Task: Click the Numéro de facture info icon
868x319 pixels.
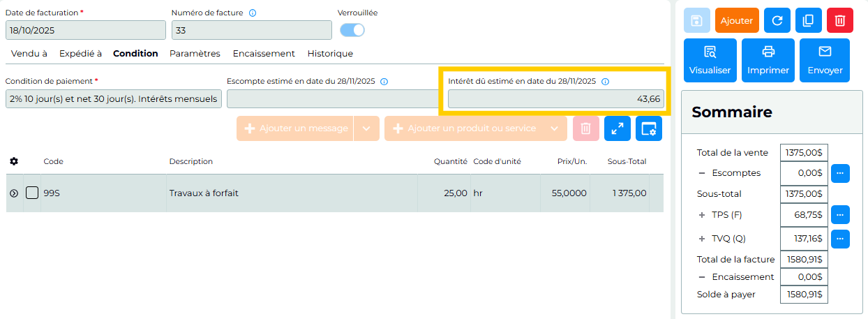Action: [x=253, y=13]
